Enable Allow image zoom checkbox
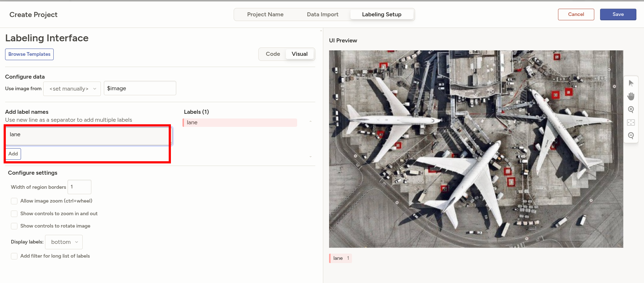 (14, 201)
